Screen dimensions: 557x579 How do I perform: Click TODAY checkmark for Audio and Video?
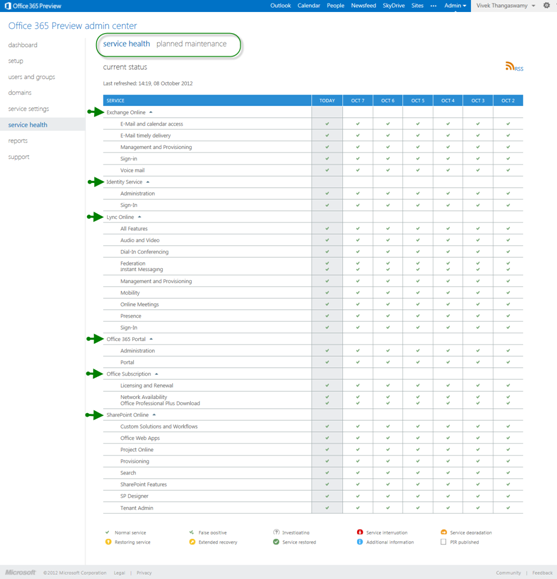(327, 240)
